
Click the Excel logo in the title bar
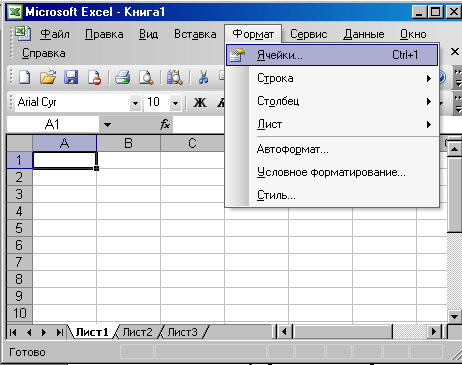pos(15,12)
